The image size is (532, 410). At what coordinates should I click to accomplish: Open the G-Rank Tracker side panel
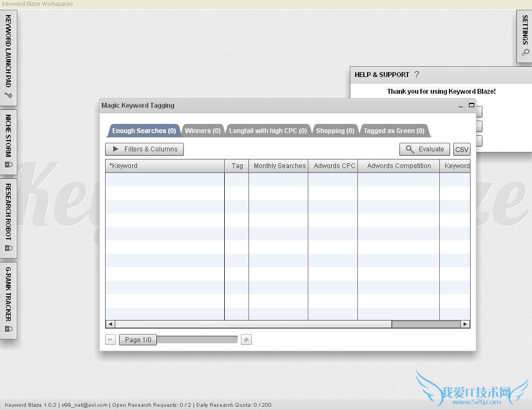(8, 300)
